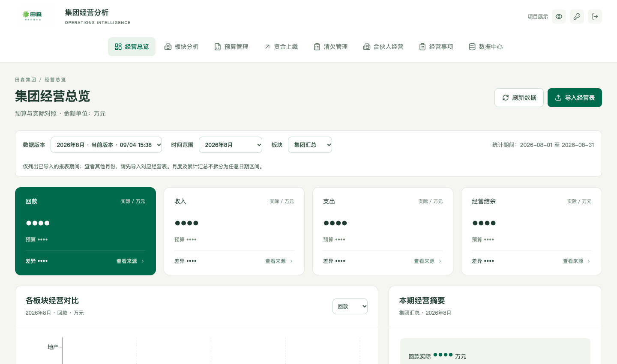
Task: Click the document icon on 预算管理 tab
Action: pyautogui.click(x=218, y=47)
